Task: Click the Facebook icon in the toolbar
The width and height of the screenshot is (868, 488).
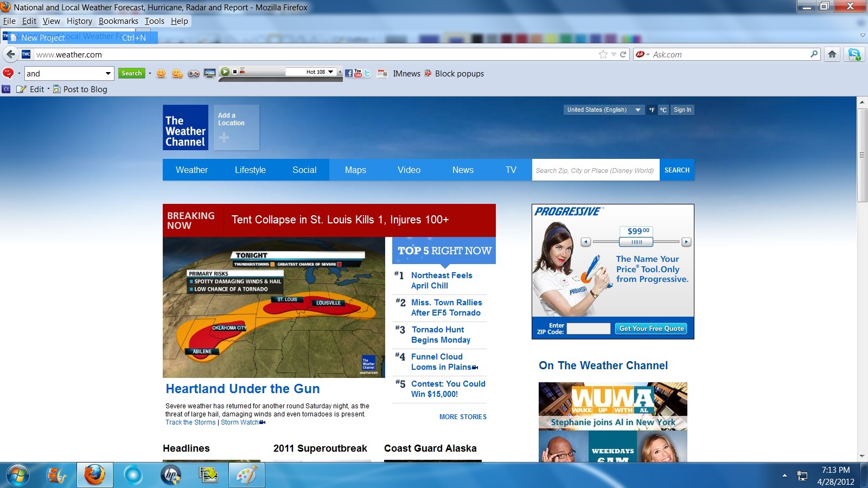Action: [349, 73]
